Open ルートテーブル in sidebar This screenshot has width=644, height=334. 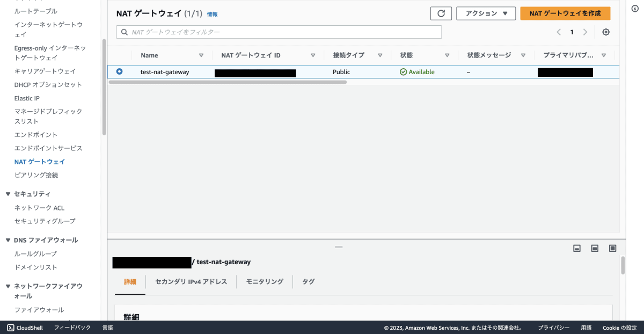click(35, 11)
